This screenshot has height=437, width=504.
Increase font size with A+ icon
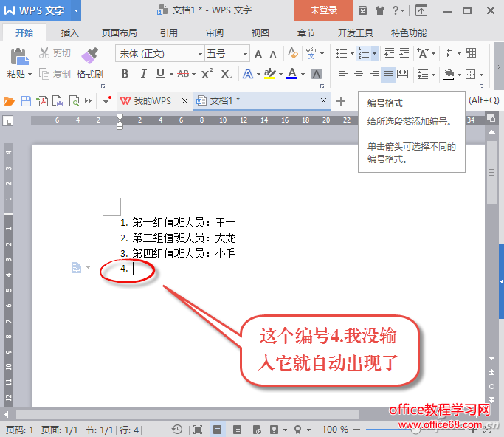pyautogui.click(x=260, y=53)
